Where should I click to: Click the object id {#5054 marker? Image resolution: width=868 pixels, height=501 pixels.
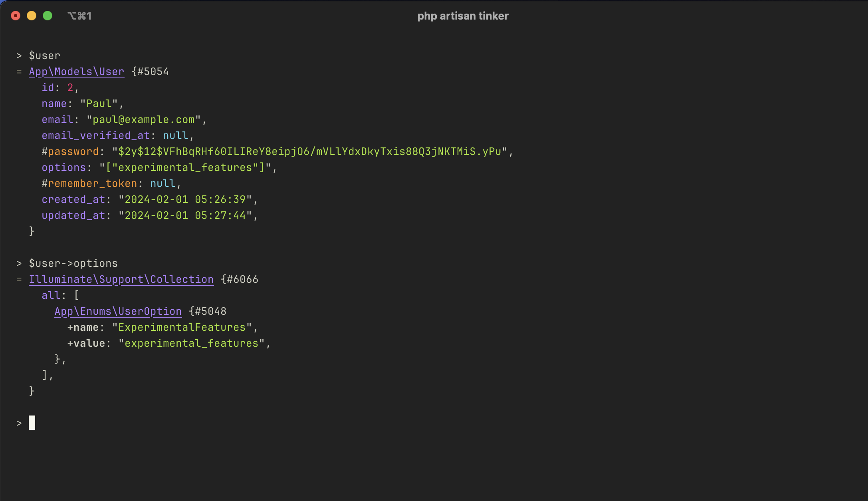pos(150,72)
